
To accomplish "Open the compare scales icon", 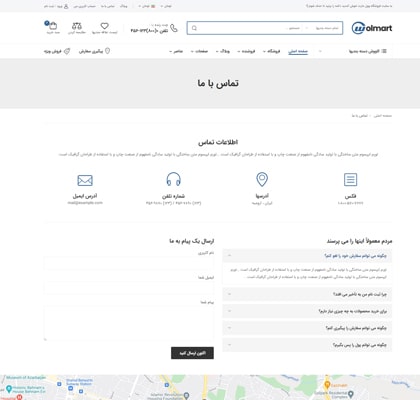I will tap(77, 26).
